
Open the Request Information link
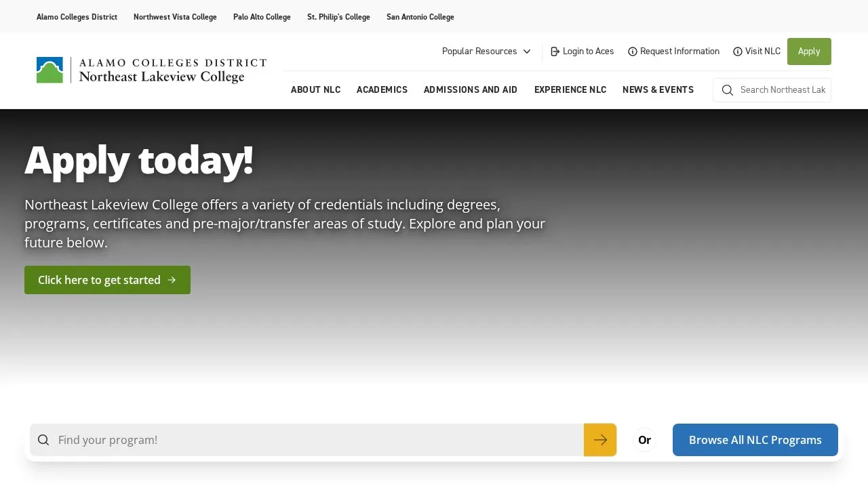(673, 52)
